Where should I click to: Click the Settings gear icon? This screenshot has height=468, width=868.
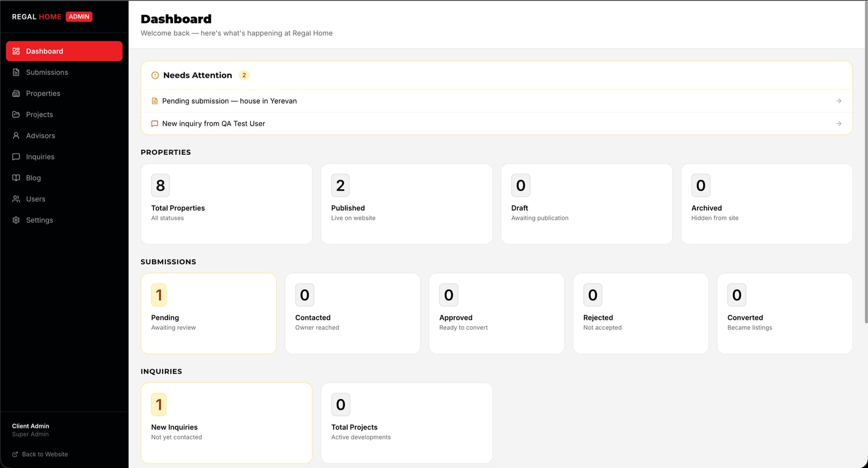16,220
